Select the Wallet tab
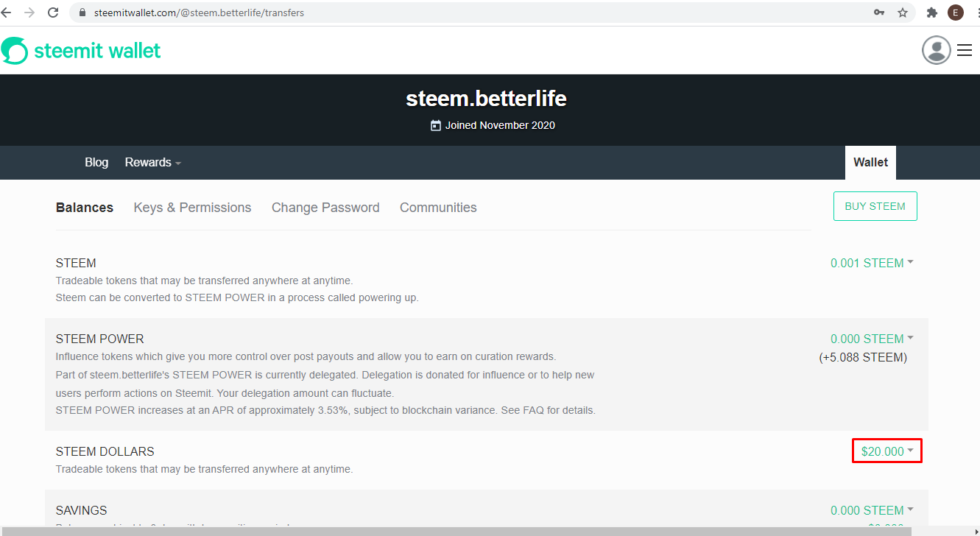The height and width of the screenshot is (536, 980). (x=870, y=163)
